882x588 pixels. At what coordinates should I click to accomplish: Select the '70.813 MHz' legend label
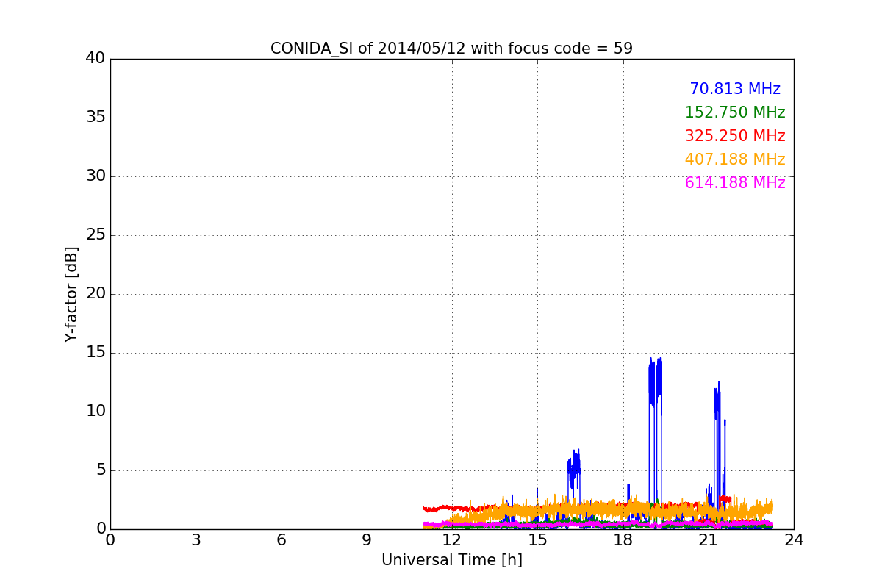(735, 89)
